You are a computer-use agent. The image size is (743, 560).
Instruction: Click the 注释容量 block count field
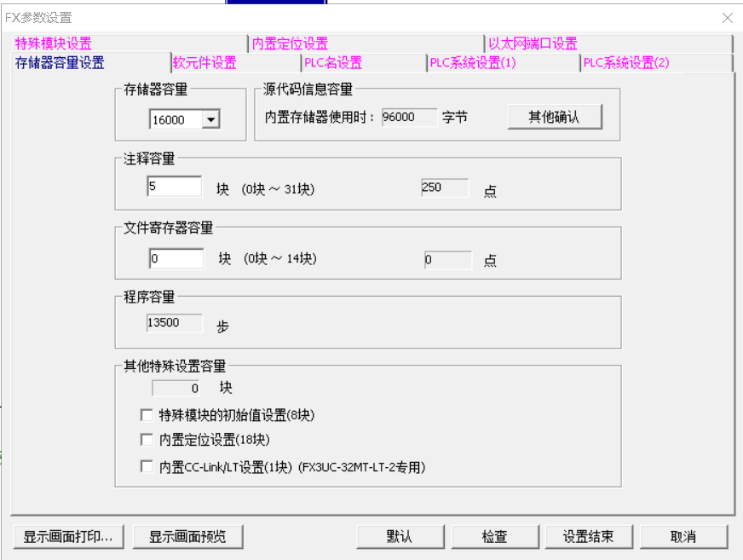[x=174, y=187]
